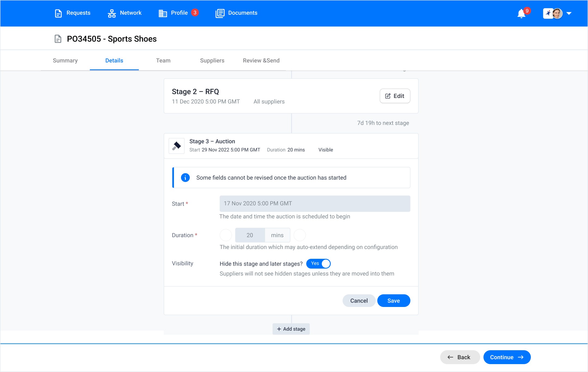Click Edit on Stage 2 RFQ
This screenshot has width=588, height=372.
(395, 96)
